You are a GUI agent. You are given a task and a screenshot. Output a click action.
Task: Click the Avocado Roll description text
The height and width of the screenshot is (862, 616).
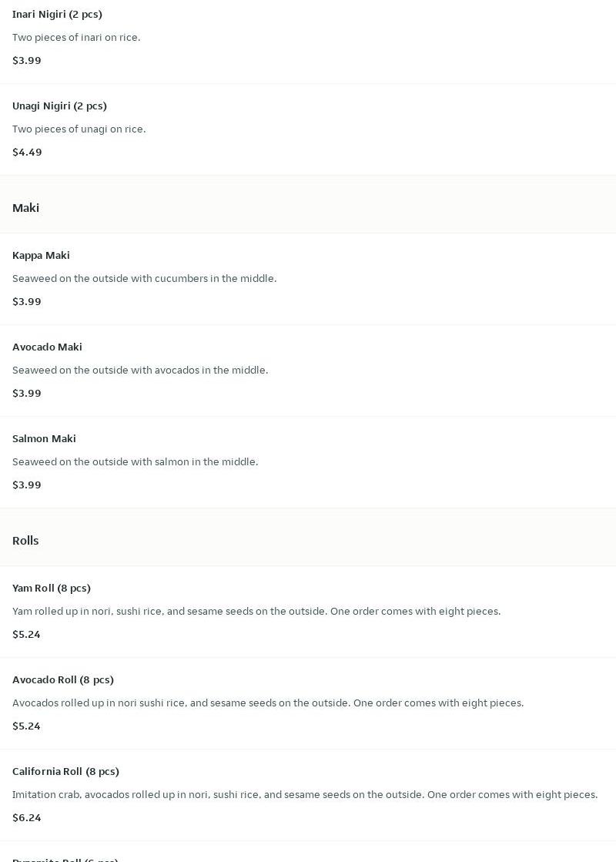click(x=268, y=703)
